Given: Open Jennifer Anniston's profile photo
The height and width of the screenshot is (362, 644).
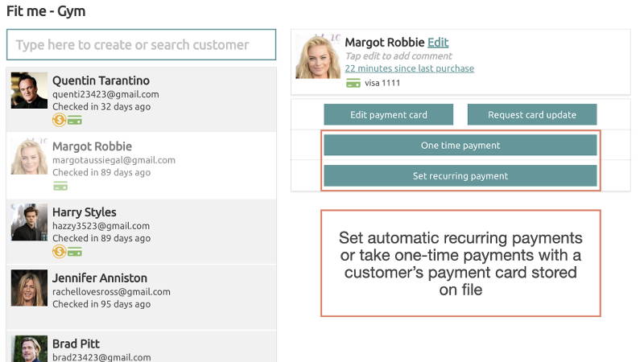Looking at the screenshot, I should coord(29,288).
